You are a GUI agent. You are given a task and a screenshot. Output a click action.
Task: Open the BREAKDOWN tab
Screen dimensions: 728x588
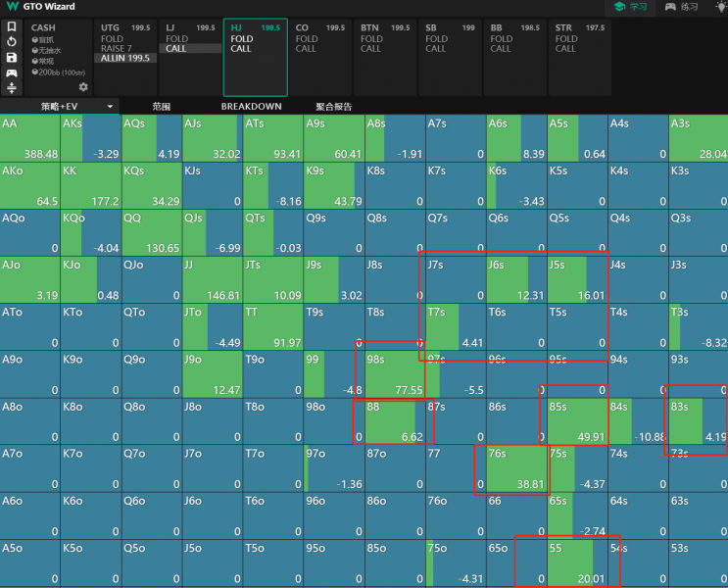[x=251, y=106]
